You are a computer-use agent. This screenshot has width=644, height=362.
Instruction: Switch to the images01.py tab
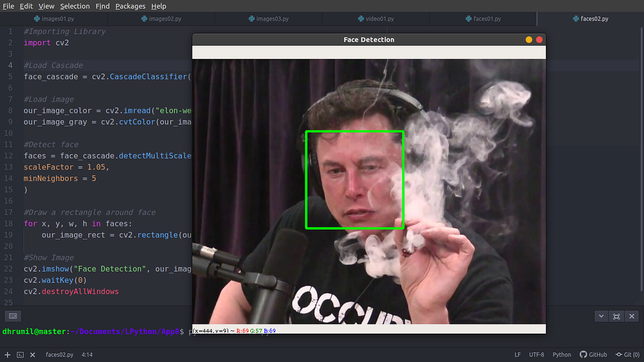pos(54,19)
